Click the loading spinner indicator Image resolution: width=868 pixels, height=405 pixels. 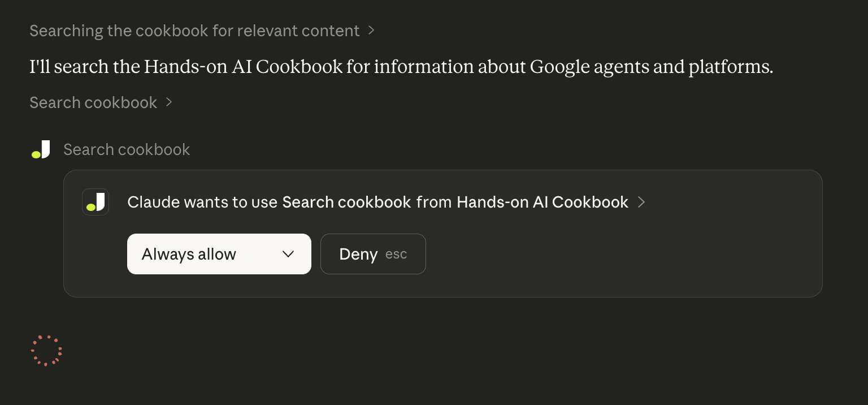click(x=46, y=351)
